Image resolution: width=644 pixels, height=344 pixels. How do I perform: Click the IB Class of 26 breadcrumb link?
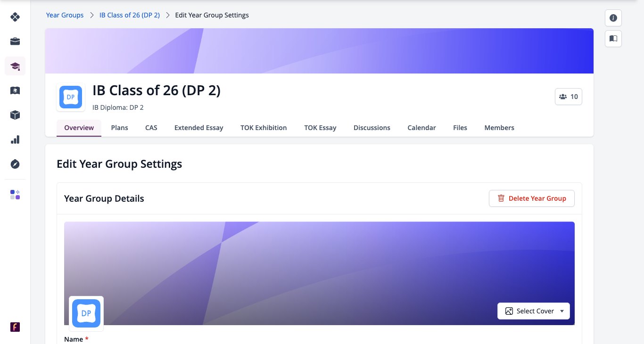pyautogui.click(x=130, y=15)
